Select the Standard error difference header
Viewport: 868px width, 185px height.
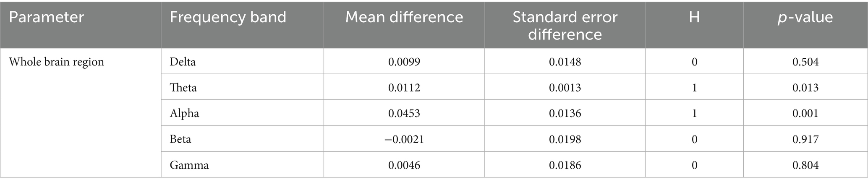565,25
